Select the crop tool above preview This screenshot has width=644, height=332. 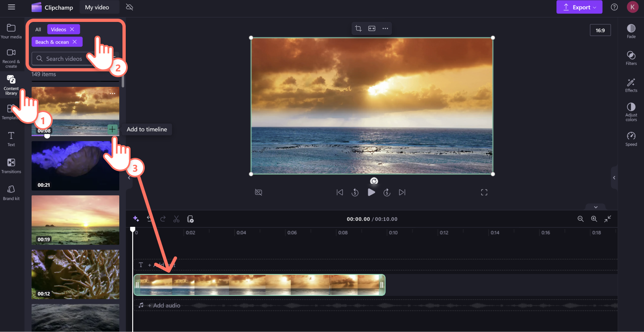pyautogui.click(x=358, y=28)
